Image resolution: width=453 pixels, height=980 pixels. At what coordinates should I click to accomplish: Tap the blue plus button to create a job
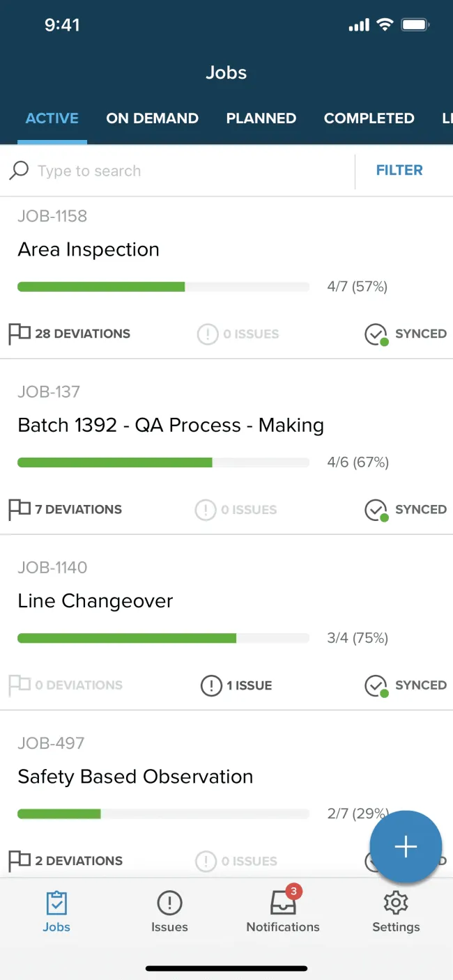click(x=406, y=846)
